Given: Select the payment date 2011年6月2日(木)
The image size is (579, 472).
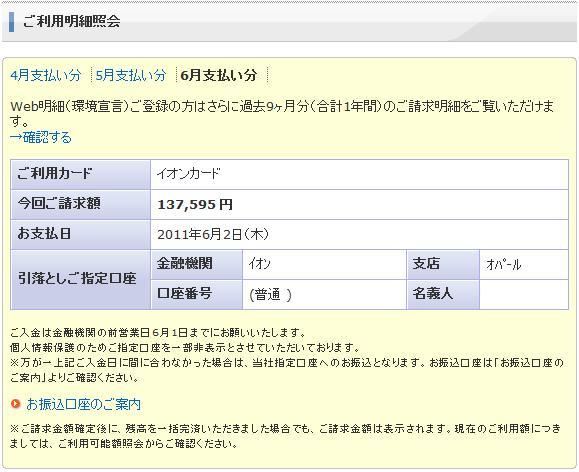Looking at the screenshot, I should point(213,235).
